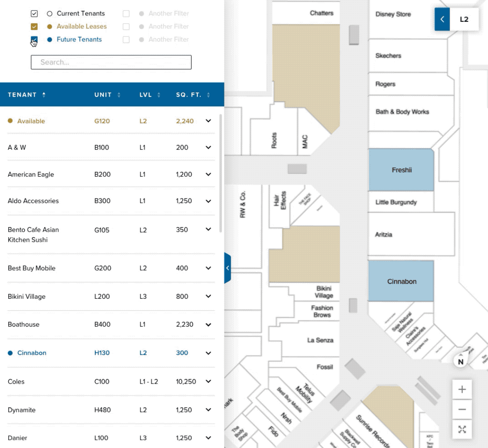Image resolution: width=488 pixels, height=448 pixels.
Task: Click Future Tenants filter label
Action: 79,40
